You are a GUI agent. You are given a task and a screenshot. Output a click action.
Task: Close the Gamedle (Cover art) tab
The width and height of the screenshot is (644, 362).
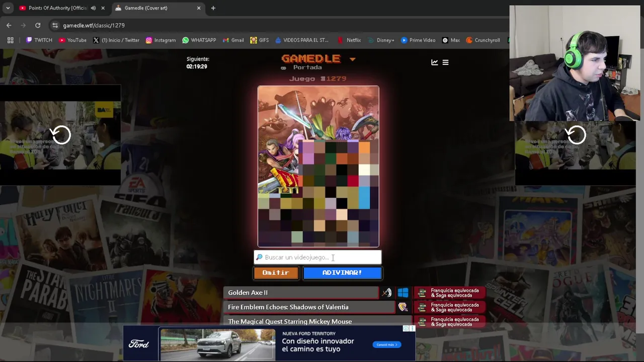coord(199,8)
